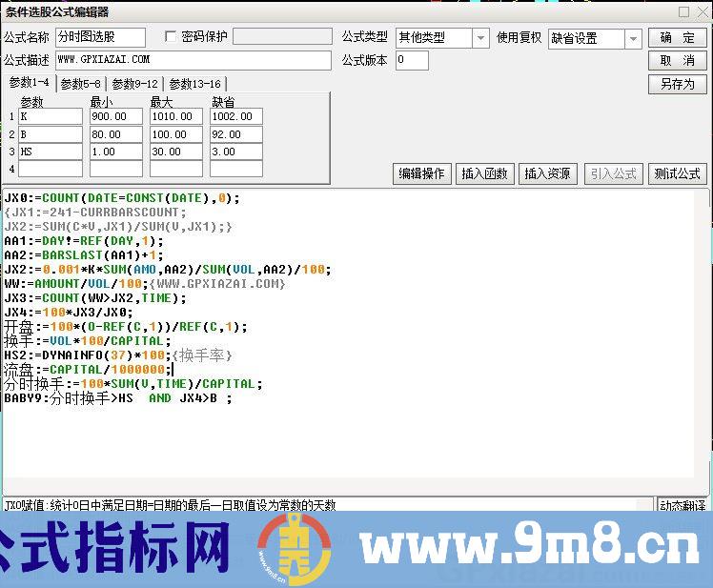
Task: Click the 缺省设置 combo box text
Action: point(574,39)
